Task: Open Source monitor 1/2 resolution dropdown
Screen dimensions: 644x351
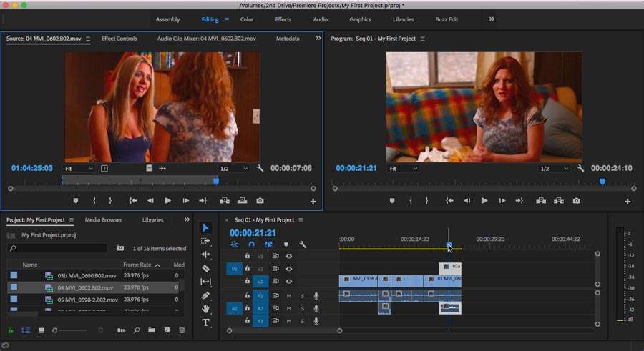Action: click(x=234, y=168)
